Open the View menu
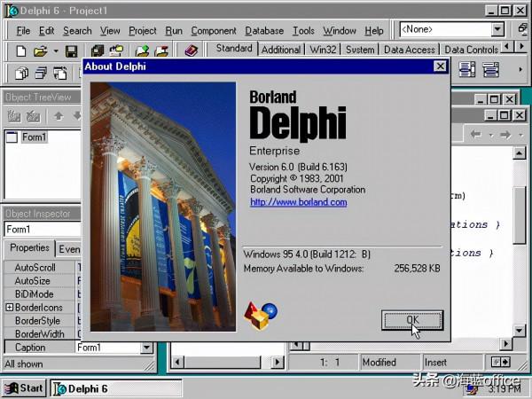This screenshot has width=532, height=399. 110,31
